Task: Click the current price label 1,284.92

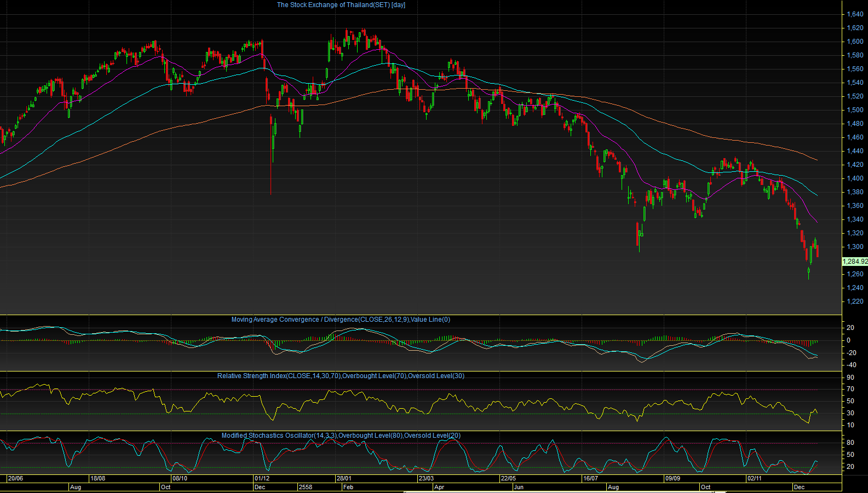Action: tap(855, 262)
